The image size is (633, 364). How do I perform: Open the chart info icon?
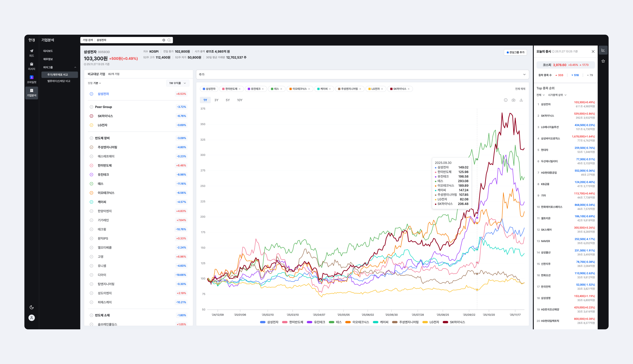point(506,100)
